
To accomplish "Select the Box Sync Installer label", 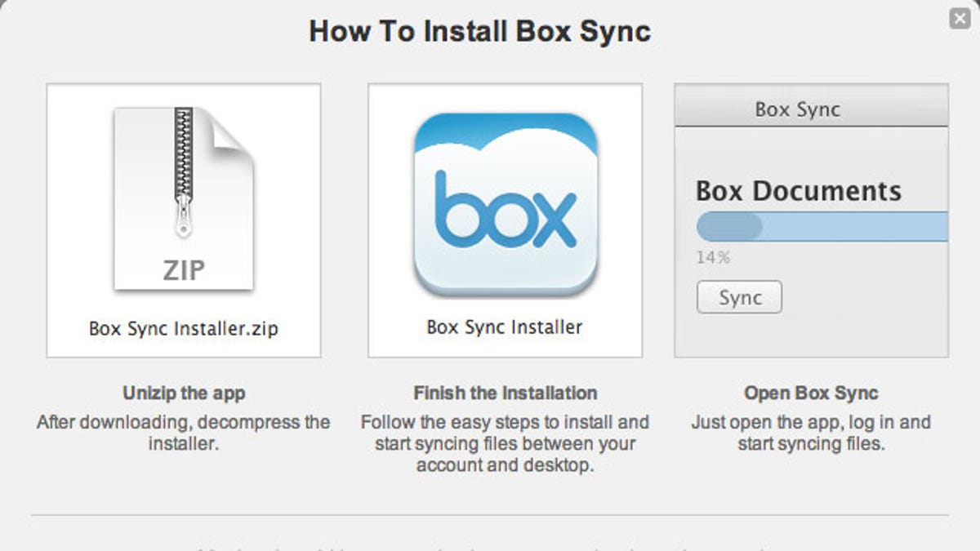I will [505, 327].
